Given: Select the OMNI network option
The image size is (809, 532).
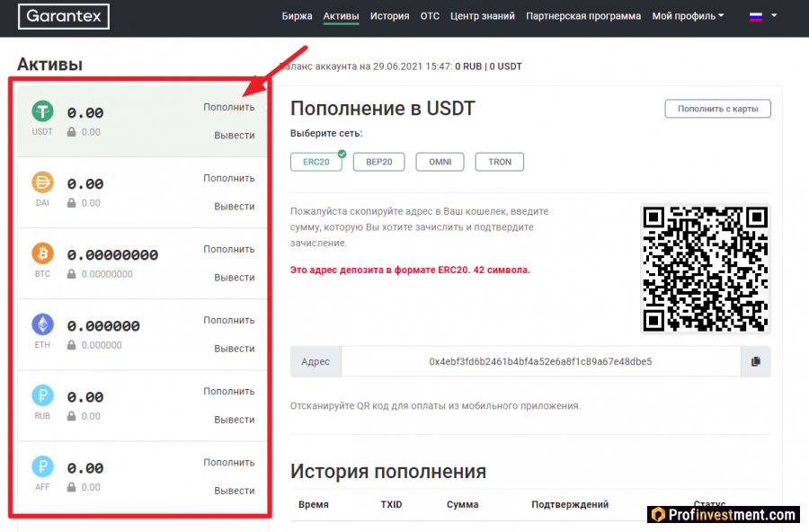Looking at the screenshot, I should tap(440, 162).
